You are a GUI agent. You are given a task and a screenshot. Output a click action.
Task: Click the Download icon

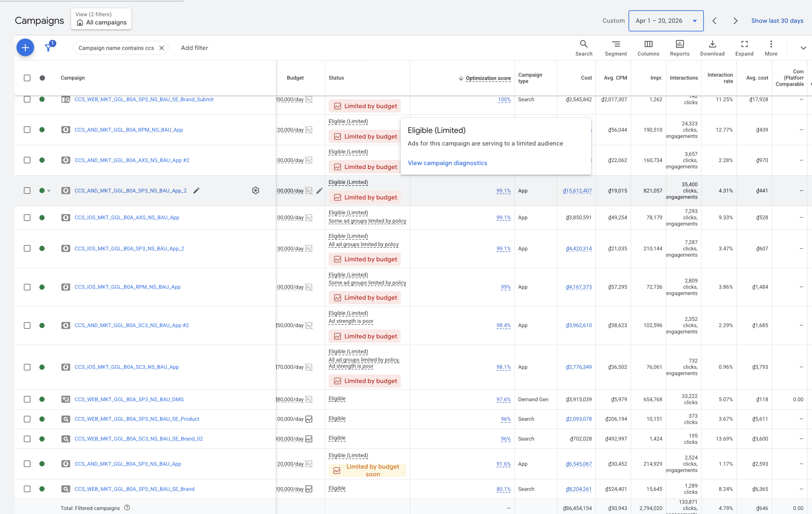[712, 48]
